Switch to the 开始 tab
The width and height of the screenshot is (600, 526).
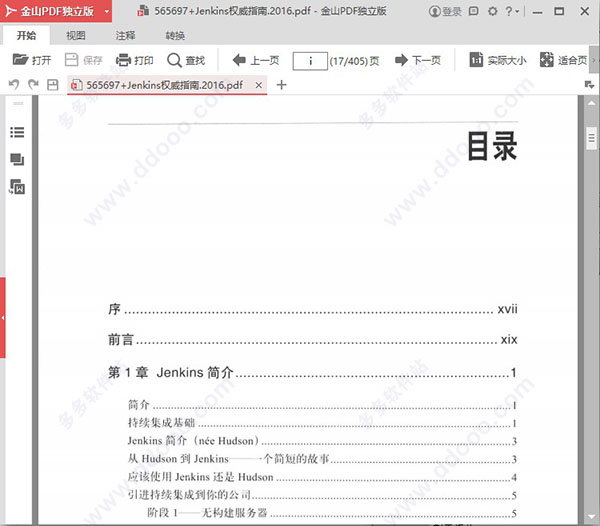tap(26, 36)
